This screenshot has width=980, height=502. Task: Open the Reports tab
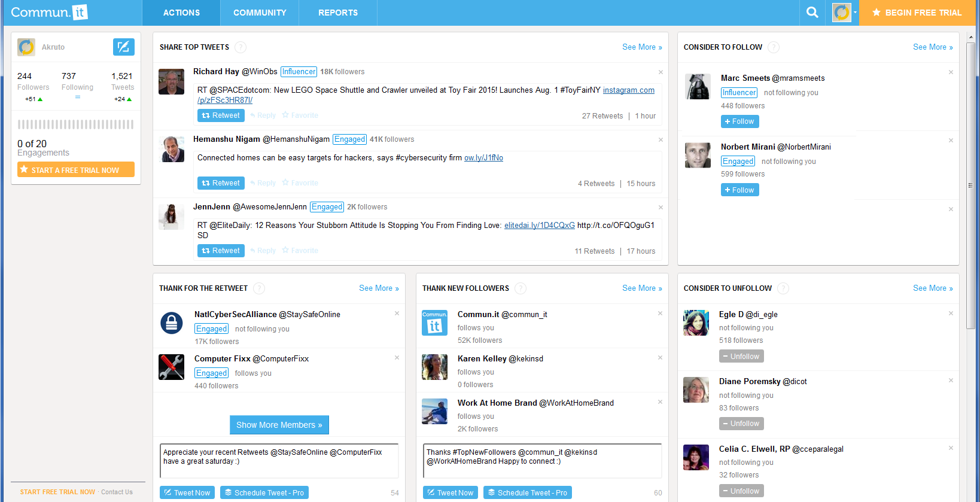[338, 13]
